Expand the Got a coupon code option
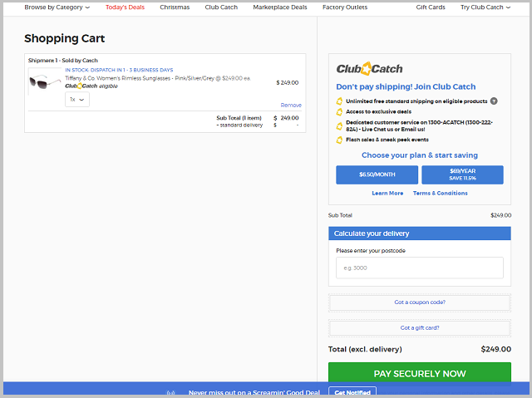The height and width of the screenshot is (398, 532). 420,302
